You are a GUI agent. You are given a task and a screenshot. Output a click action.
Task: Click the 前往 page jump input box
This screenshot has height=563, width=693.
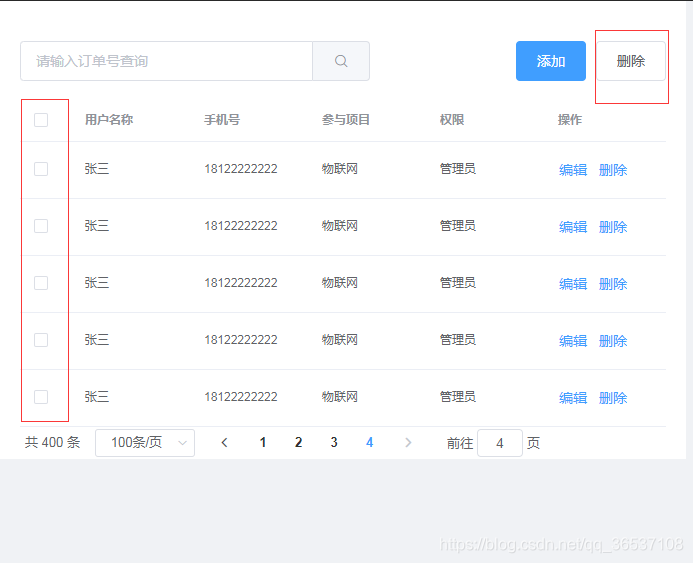tap(499, 443)
